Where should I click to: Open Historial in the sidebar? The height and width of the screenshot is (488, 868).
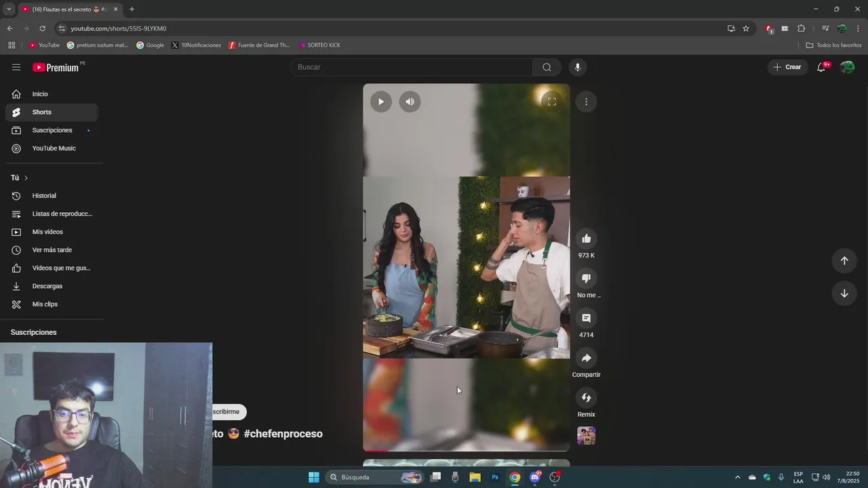[x=52, y=196]
